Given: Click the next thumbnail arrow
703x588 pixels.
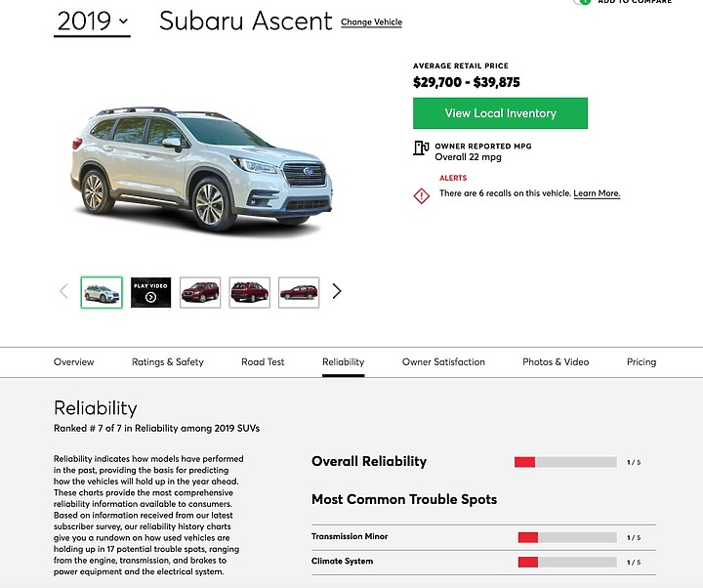Looking at the screenshot, I should pyautogui.click(x=337, y=291).
